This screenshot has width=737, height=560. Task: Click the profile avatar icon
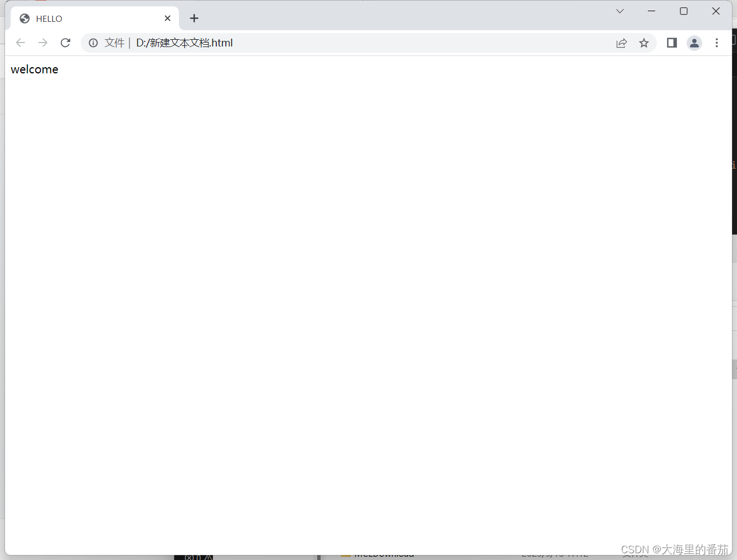(x=694, y=43)
